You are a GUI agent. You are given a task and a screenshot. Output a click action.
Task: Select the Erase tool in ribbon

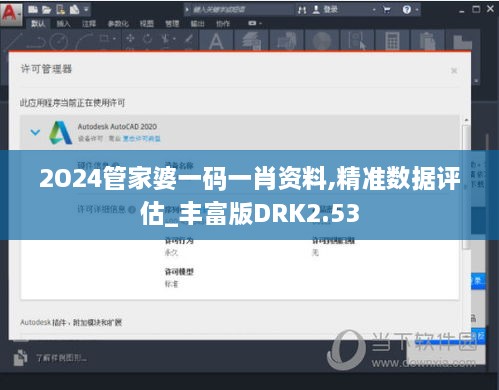pyautogui.click(x=189, y=39)
